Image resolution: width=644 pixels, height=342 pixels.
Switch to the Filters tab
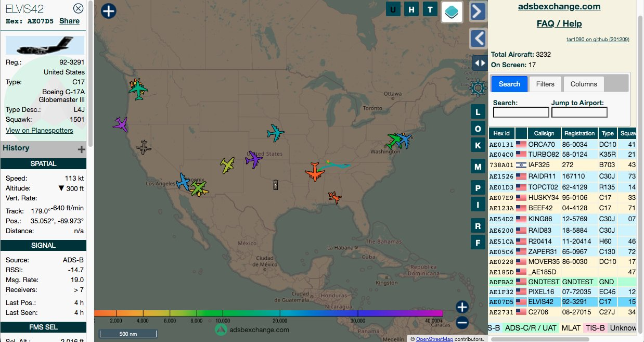click(545, 84)
